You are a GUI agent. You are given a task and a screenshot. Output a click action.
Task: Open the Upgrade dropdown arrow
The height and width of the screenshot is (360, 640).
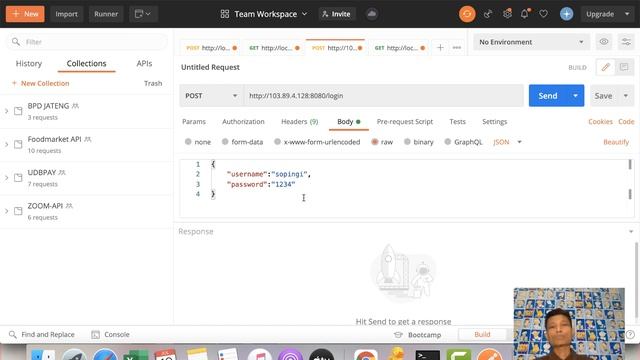tap(627, 14)
